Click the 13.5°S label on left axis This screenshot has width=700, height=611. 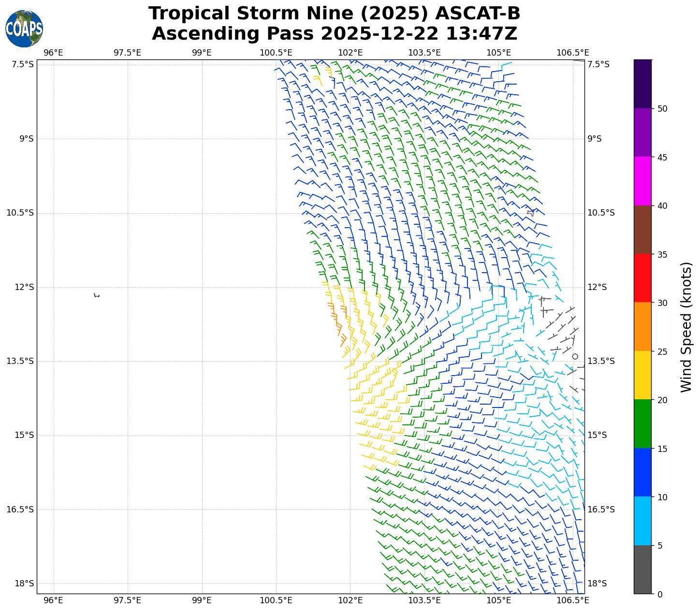point(20,361)
